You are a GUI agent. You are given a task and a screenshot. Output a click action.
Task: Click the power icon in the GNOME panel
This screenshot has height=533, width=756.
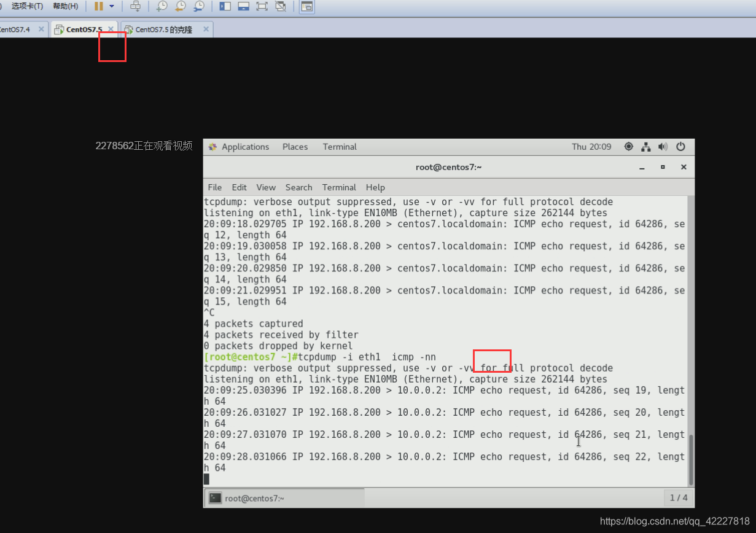[x=680, y=147]
